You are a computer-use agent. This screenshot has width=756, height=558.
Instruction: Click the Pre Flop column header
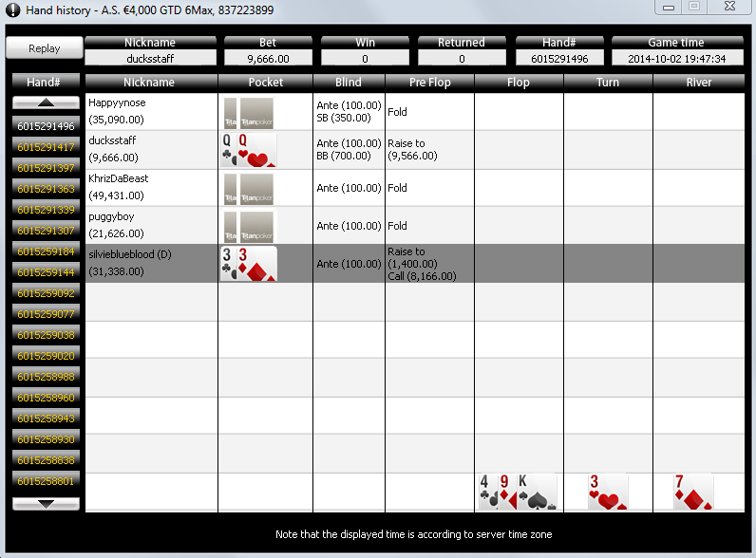(430, 83)
